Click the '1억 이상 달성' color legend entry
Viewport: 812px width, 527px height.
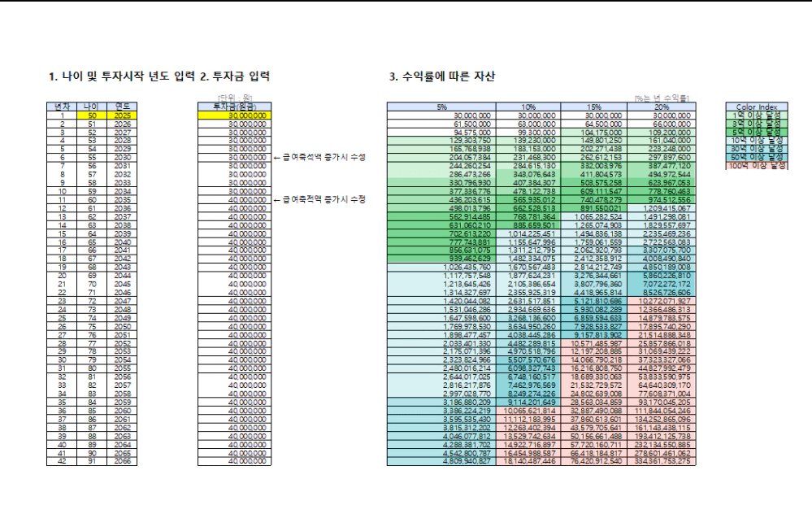tap(757, 115)
